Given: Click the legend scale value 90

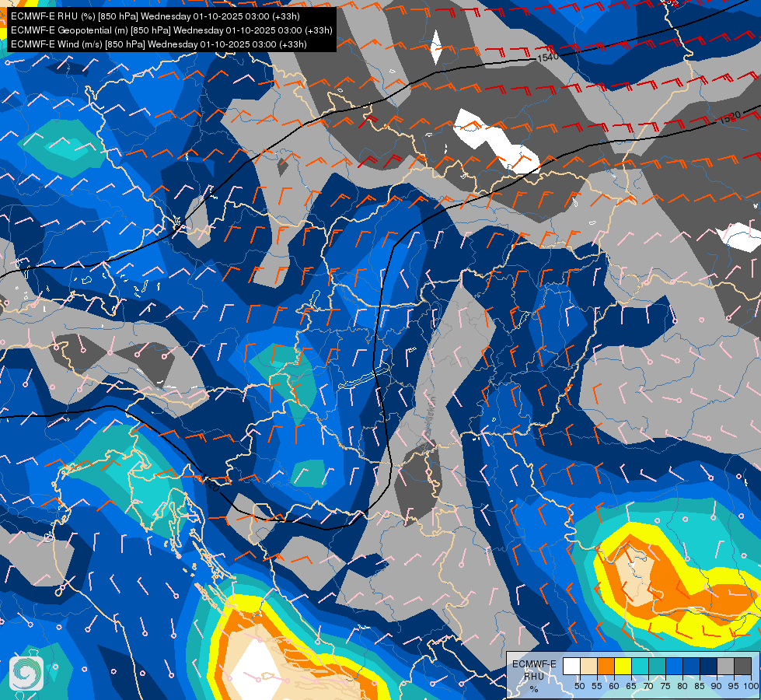Looking at the screenshot, I should pos(717,686).
